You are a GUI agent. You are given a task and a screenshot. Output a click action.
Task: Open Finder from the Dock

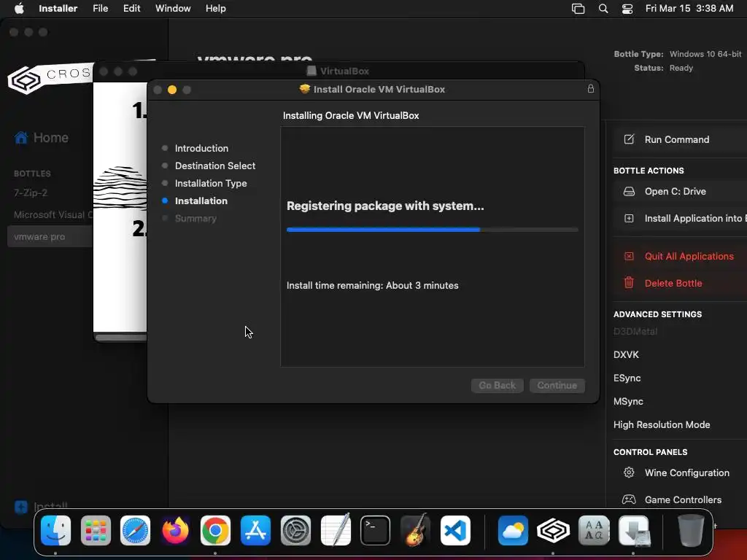tap(55, 530)
